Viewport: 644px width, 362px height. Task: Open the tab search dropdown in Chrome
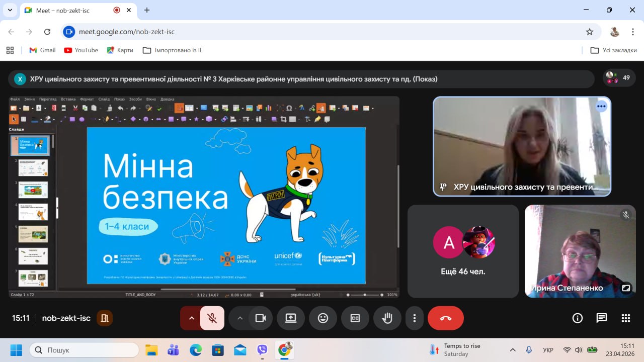coord(10,10)
